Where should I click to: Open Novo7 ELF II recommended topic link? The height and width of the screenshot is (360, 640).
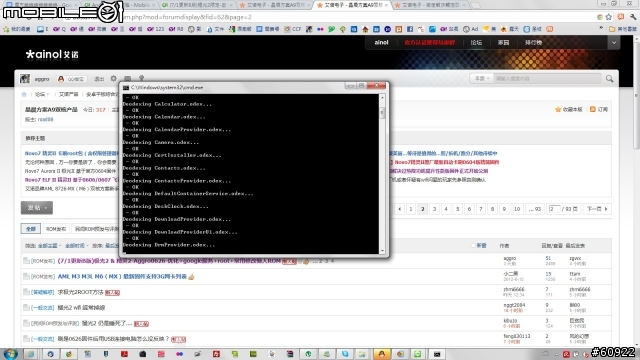click(71, 180)
